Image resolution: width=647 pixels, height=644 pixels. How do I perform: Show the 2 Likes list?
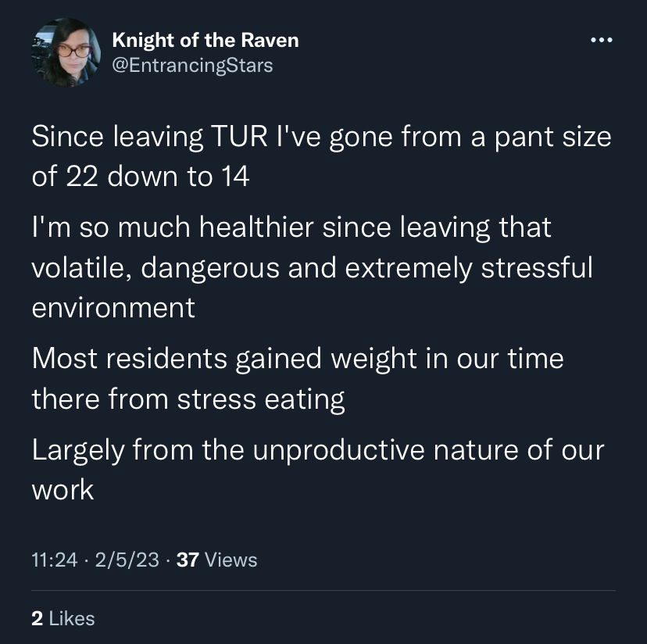point(63,618)
